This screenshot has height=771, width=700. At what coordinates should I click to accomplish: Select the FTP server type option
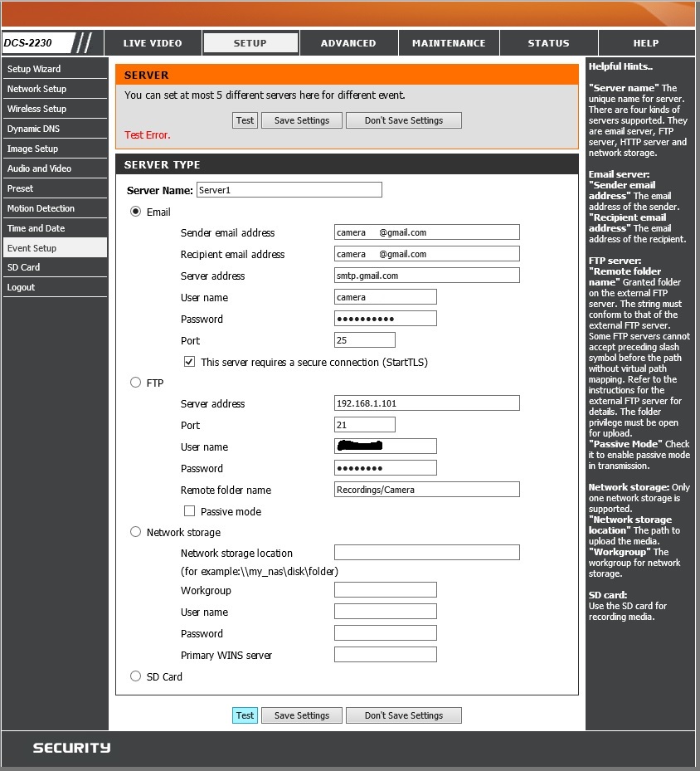point(136,383)
